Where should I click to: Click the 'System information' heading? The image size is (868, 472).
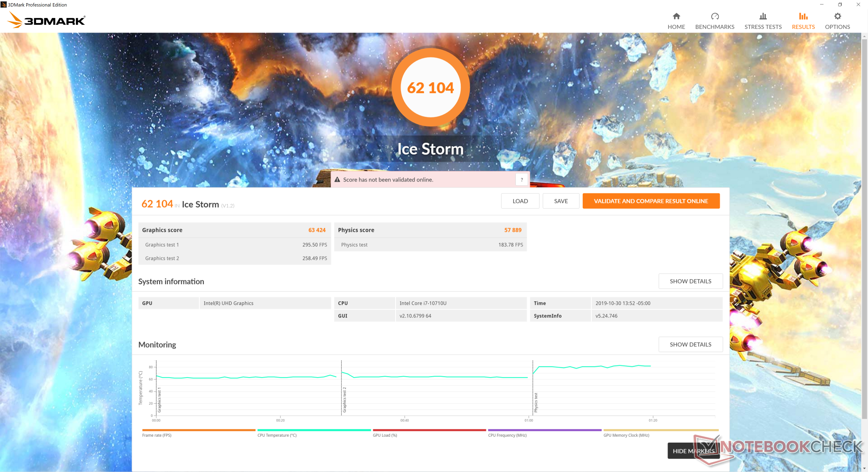pyautogui.click(x=171, y=281)
